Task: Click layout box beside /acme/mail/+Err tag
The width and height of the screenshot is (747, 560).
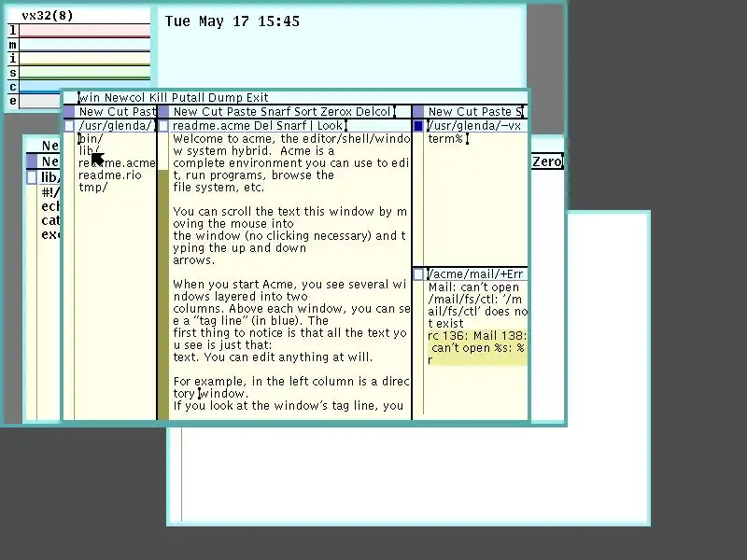Action: pos(418,274)
